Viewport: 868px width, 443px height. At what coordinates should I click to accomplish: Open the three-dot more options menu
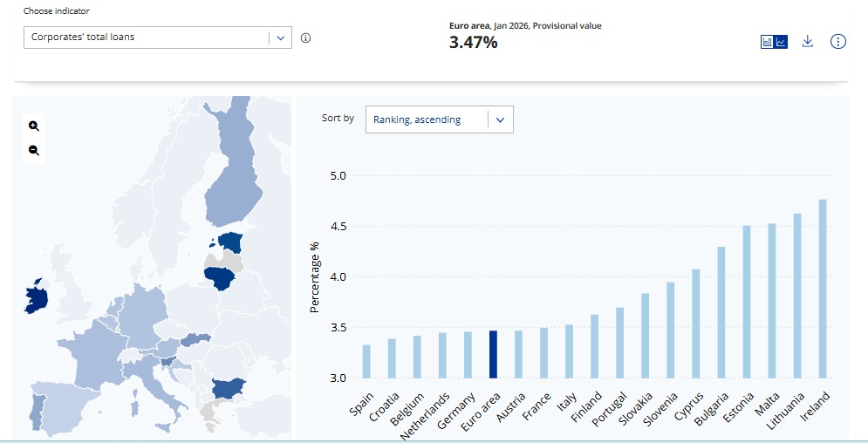pos(838,42)
